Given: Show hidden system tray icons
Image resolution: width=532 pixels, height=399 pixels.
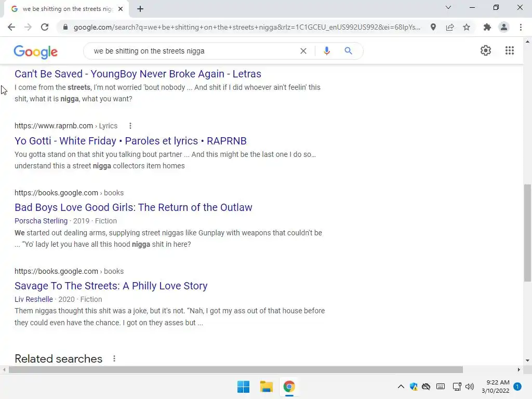Looking at the screenshot, I should [x=401, y=387].
